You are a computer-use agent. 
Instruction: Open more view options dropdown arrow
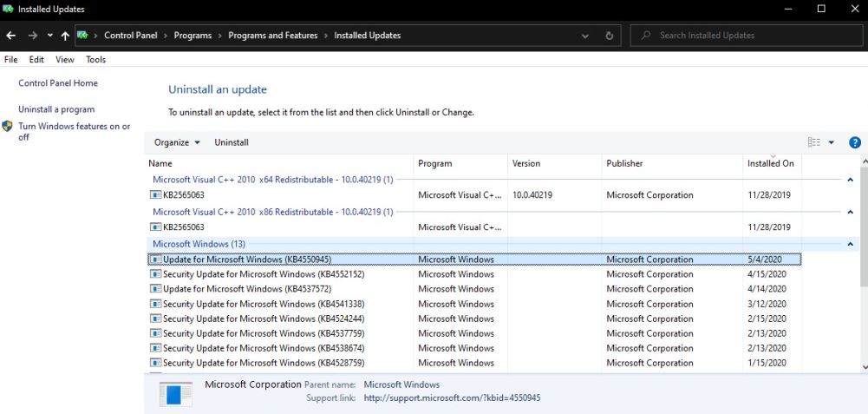(831, 142)
